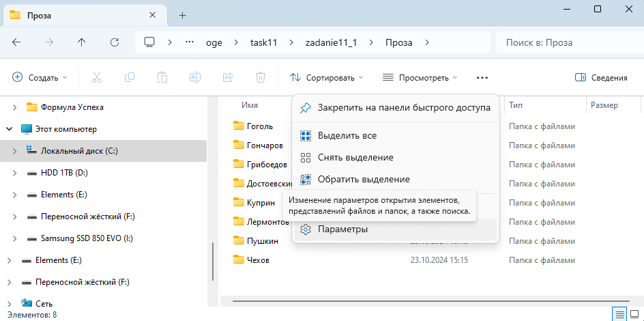Click the Rename icon in toolbar
Screen dimensions: 644x321
(x=194, y=77)
